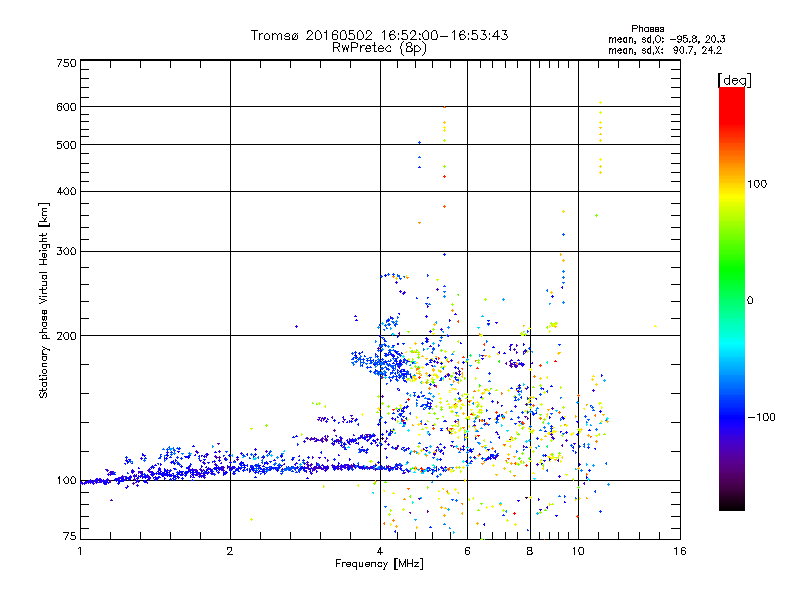Click the y-axis tick label '750'
800x600 pixels.
tap(67, 63)
